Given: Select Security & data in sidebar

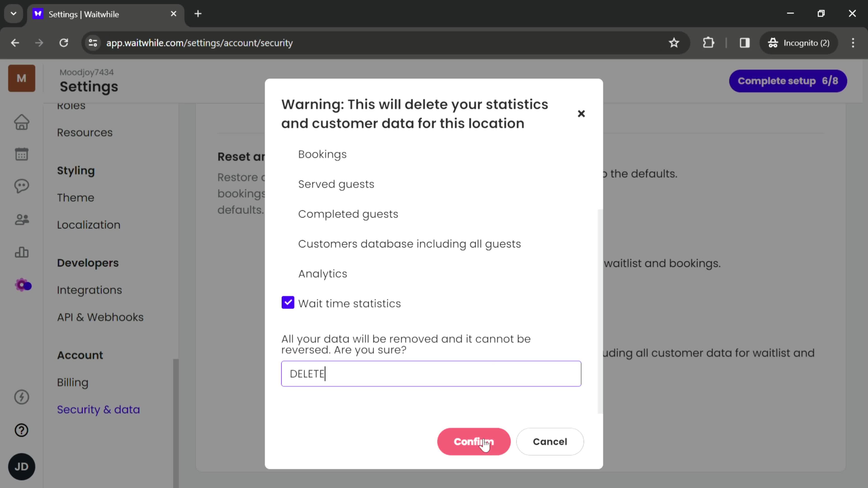Looking at the screenshot, I should [98, 410].
